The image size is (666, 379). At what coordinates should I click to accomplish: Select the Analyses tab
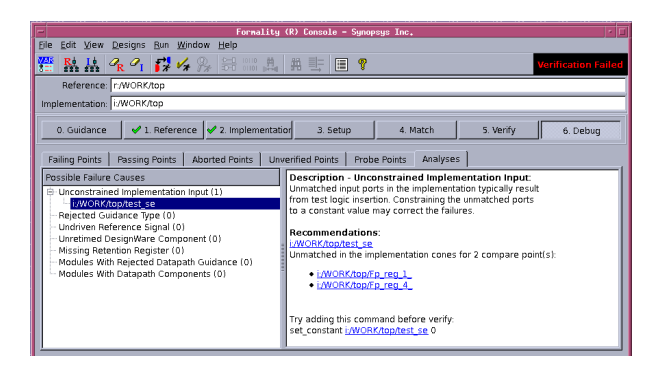tap(441, 159)
